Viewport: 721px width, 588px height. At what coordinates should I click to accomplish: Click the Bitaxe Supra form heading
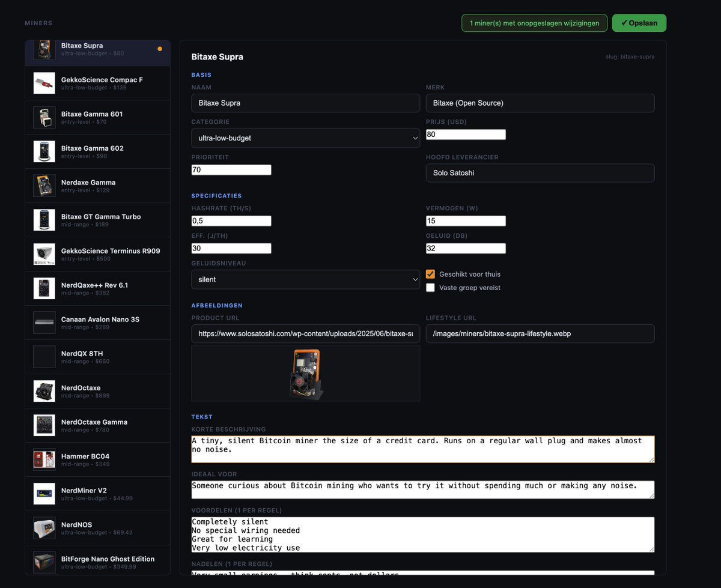218,57
